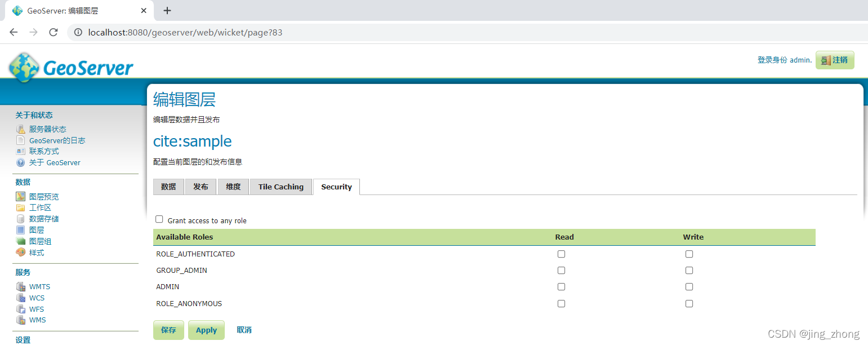Switch to the 发布 tab
This screenshot has height=345, width=868.
(x=201, y=187)
